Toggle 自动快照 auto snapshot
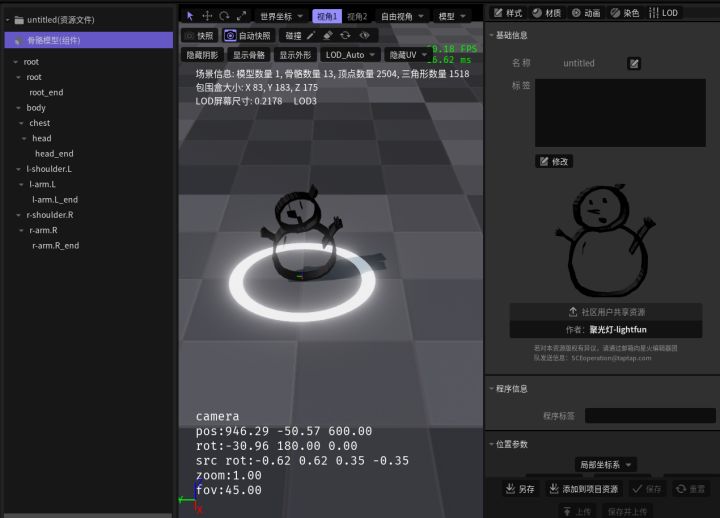This screenshot has height=518, width=720. [x=250, y=35]
